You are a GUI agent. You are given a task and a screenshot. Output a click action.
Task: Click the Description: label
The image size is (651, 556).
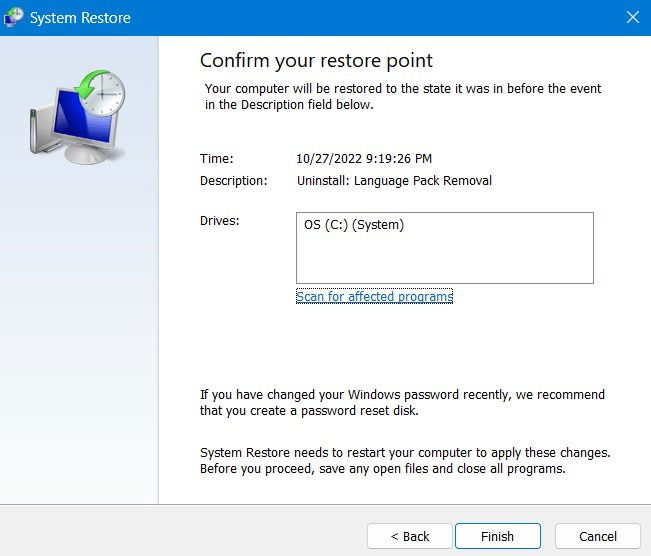[x=234, y=181]
